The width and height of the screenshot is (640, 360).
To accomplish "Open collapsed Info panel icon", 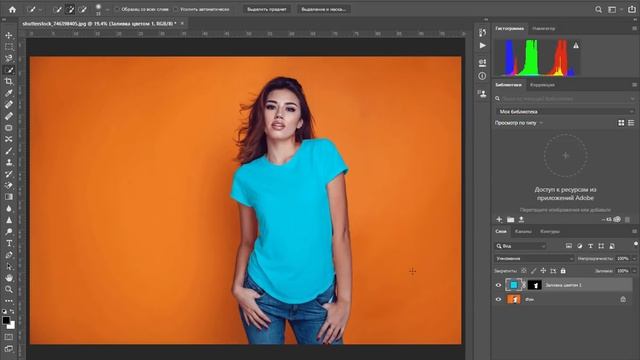I will point(482,76).
